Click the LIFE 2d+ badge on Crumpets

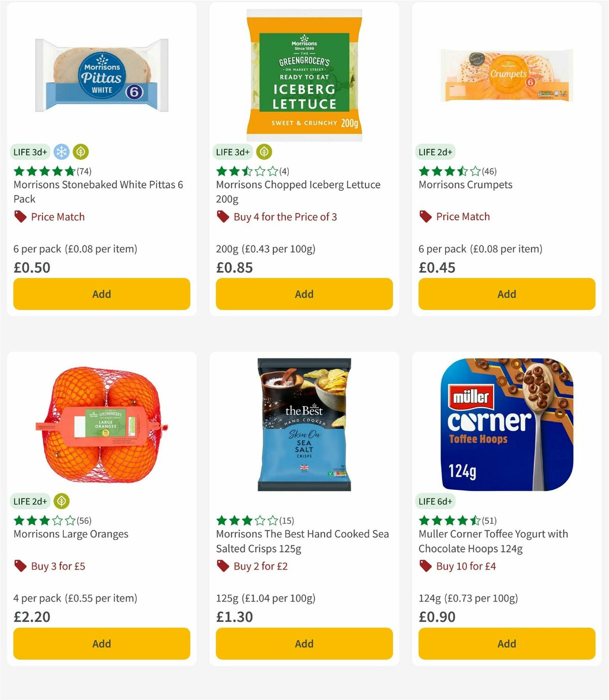click(436, 151)
